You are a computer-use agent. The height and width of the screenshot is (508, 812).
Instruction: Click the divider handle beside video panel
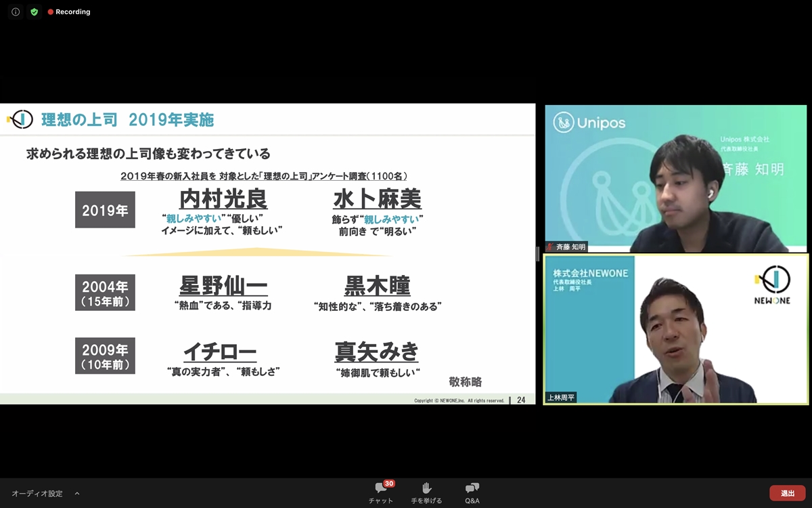[x=539, y=254]
